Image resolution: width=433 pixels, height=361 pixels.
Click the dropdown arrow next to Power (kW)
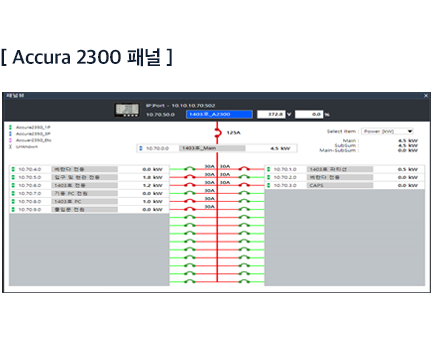tap(410, 131)
